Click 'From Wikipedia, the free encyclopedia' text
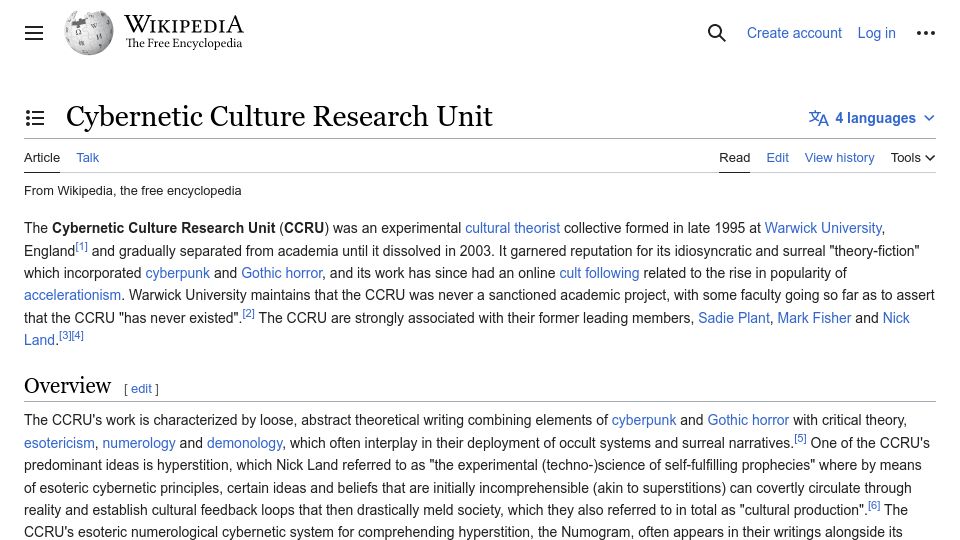Image resolution: width=960 pixels, height=540 pixels. point(133,191)
